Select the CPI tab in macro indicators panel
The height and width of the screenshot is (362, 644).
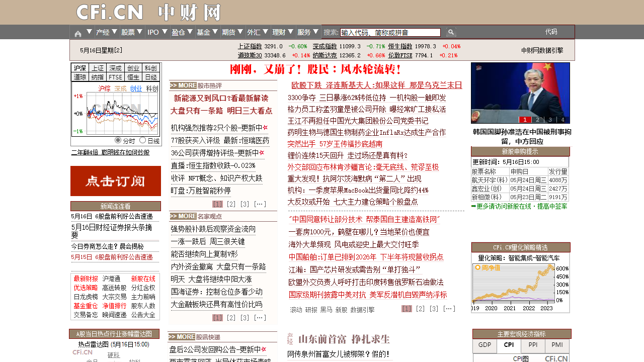tap(509, 346)
